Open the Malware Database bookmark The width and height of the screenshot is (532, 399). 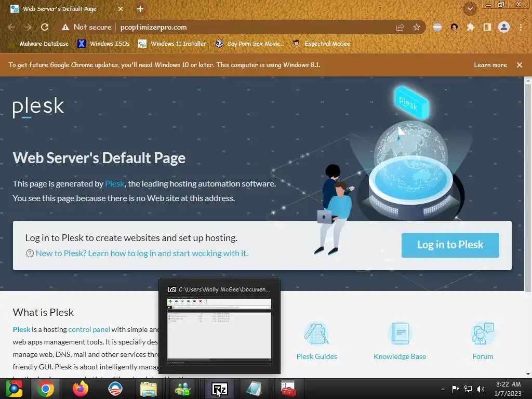(x=44, y=44)
